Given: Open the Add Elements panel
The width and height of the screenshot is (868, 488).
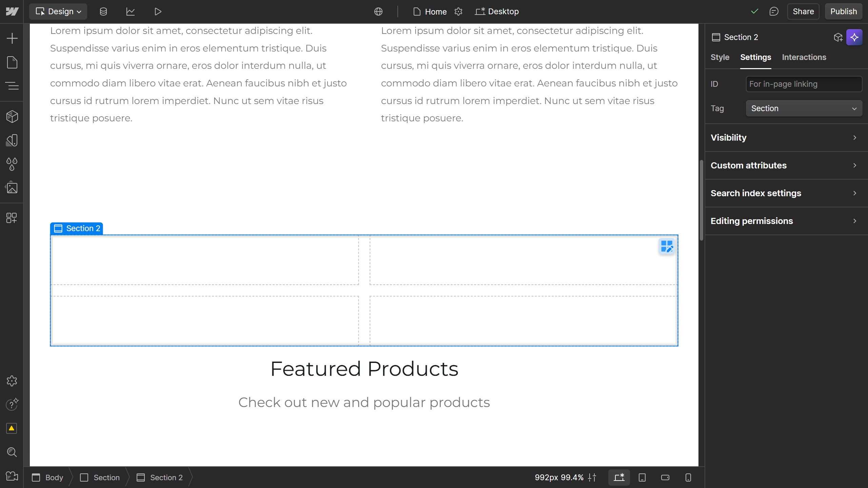Looking at the screenshot, I should tap(12, 38).
